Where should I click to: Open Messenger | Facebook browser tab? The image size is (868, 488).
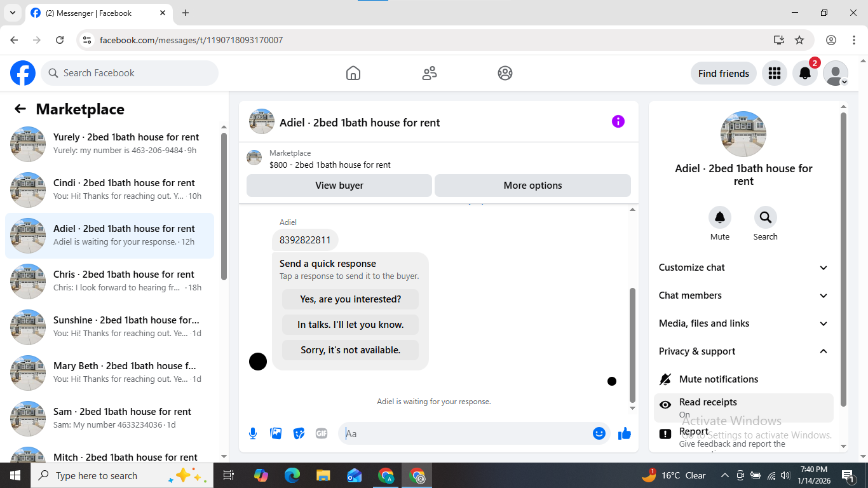tap(98, 13)
